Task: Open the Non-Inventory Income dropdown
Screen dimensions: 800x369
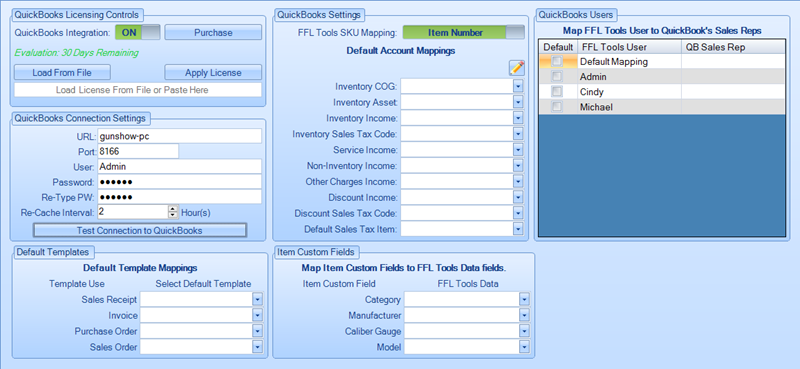Action: click(518, 165)
